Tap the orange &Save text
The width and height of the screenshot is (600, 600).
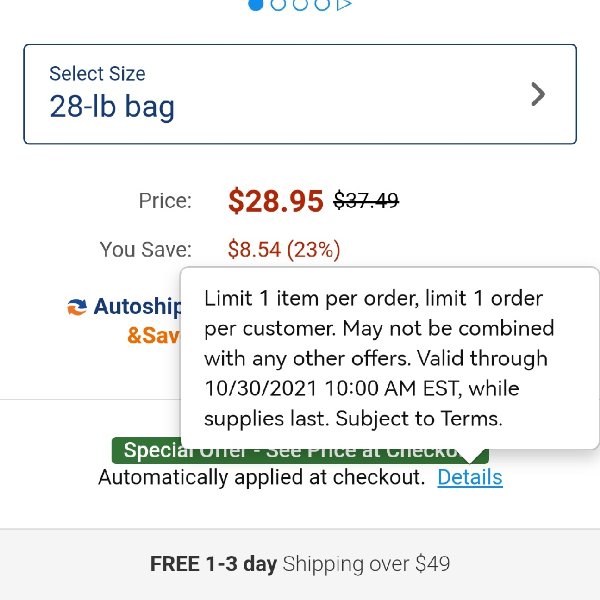click(x=153, y=336)
